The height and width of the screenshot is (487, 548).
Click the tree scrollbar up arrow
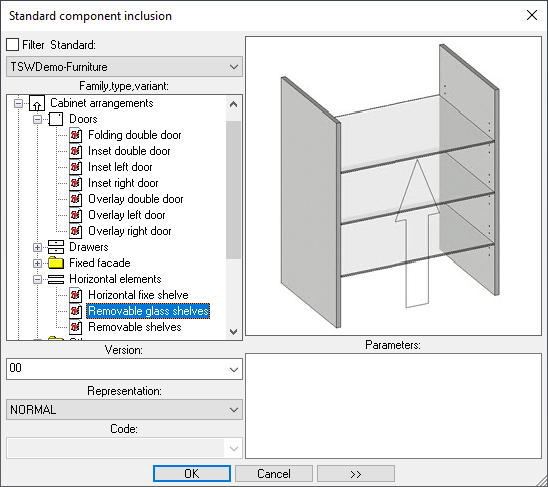(x=233, y=104)
